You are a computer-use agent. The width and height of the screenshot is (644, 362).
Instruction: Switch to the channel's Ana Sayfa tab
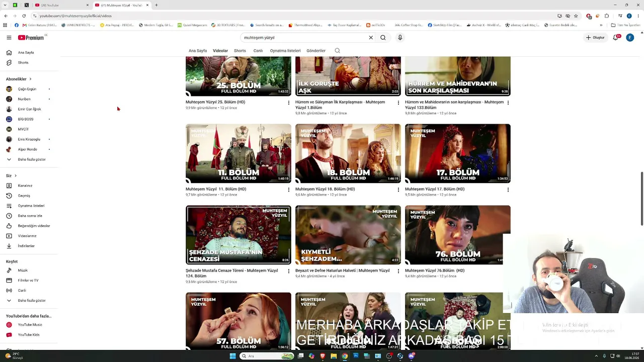(198, 51)
